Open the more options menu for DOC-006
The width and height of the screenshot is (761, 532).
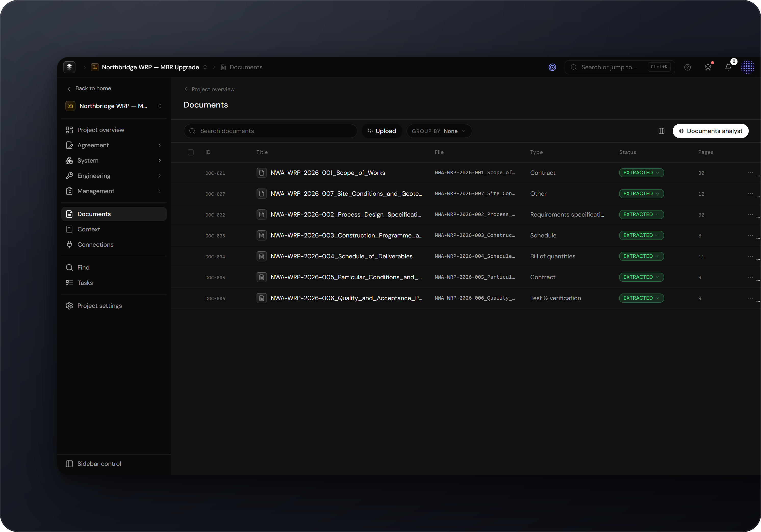(750, 298)
